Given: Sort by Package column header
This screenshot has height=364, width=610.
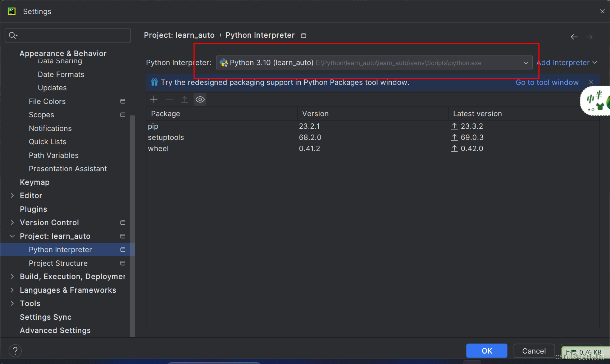Looking at the screenshot, I should coord(222,114).
